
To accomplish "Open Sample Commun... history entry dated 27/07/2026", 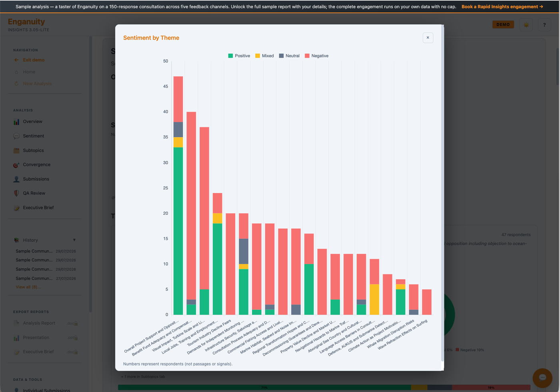I will [46, 278].
